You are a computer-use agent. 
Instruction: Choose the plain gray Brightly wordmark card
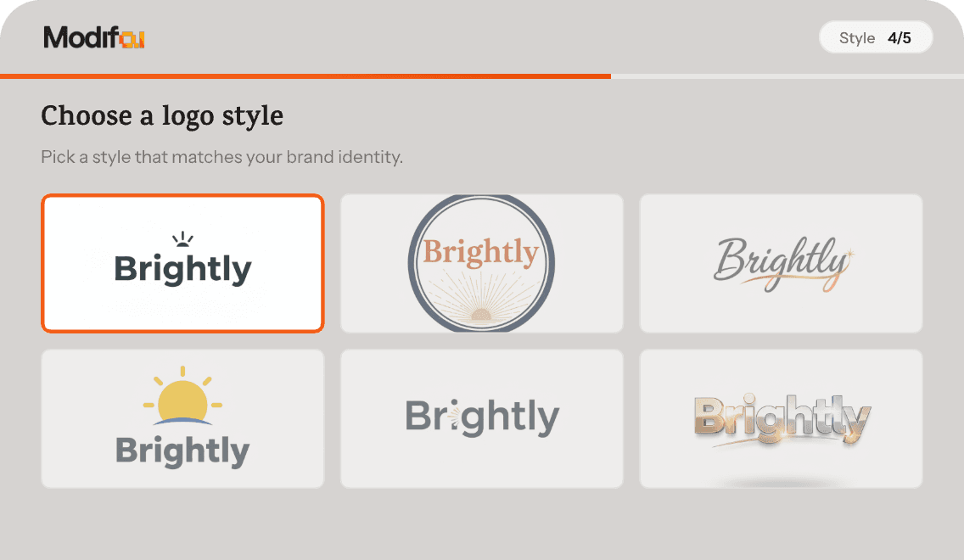481,418
